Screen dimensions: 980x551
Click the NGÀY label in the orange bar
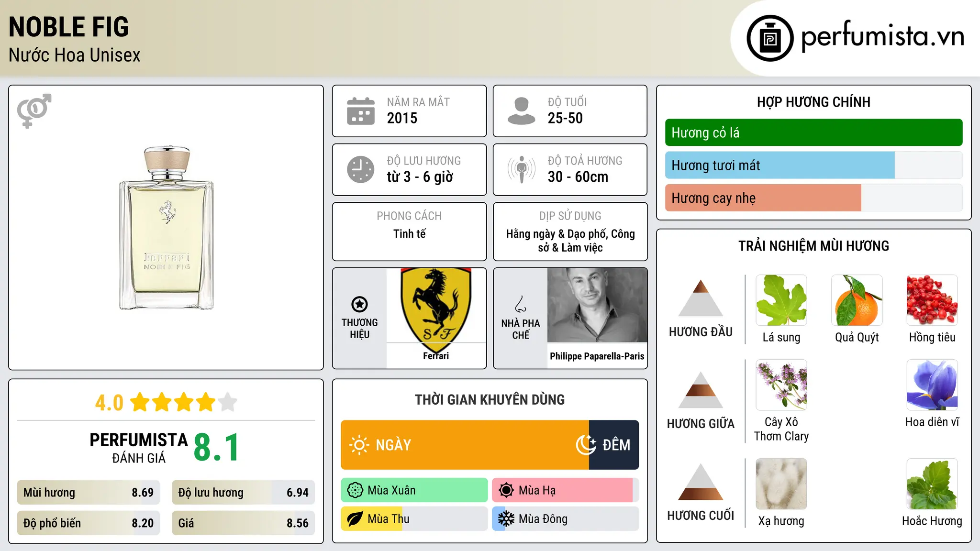point(393,445)
